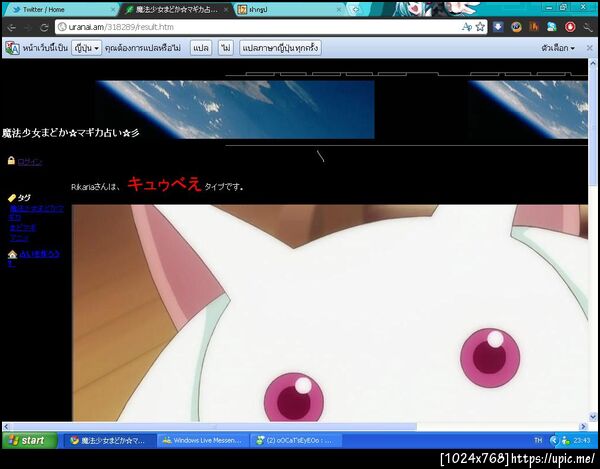Open the blue people extension icon
Image resolution: width=600 pixels, height=469 pixels.
(552, 27)
